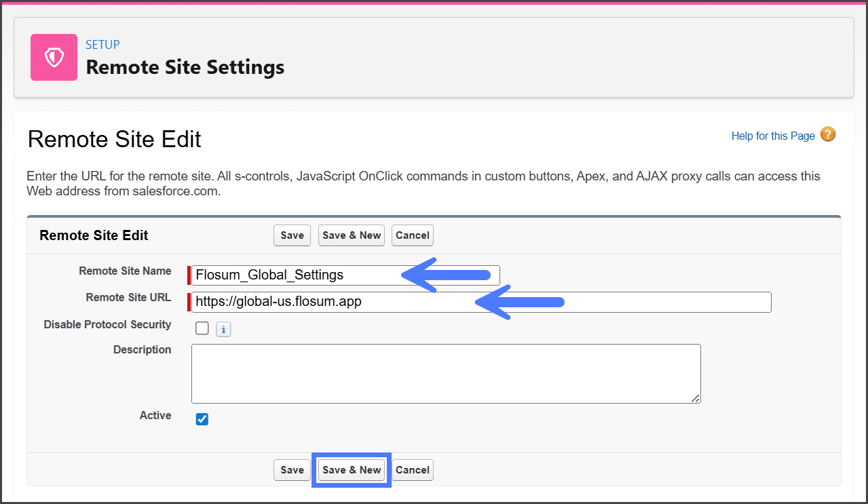Click the Description box resize handle

pos(696,399)
